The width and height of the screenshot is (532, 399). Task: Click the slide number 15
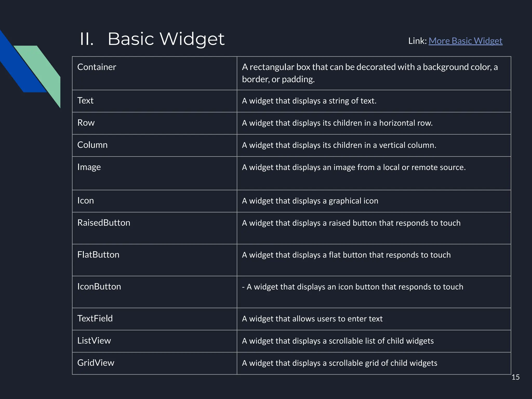515,377
